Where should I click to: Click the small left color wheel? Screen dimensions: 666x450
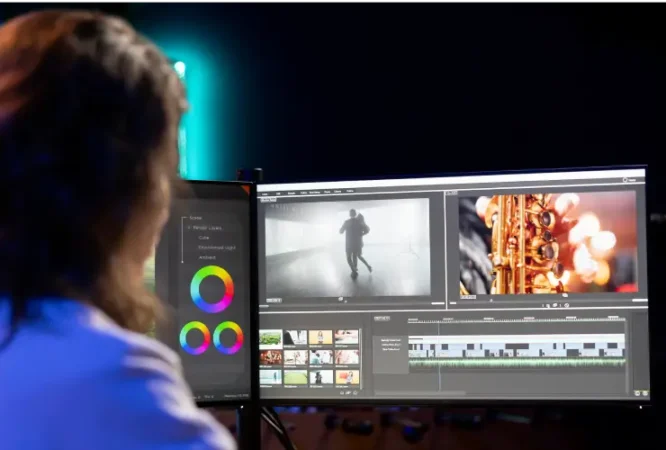pyautogui.click(x=195, y=338)
